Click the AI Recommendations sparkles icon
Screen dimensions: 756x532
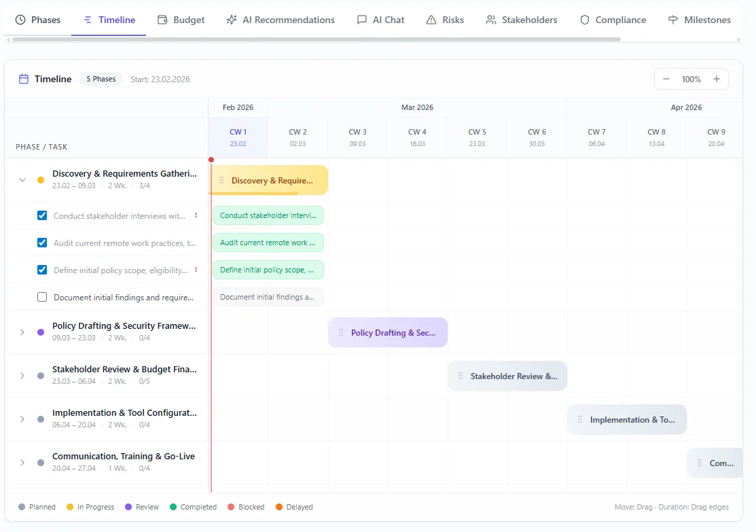pyautogui.click(x=232, y=20)
